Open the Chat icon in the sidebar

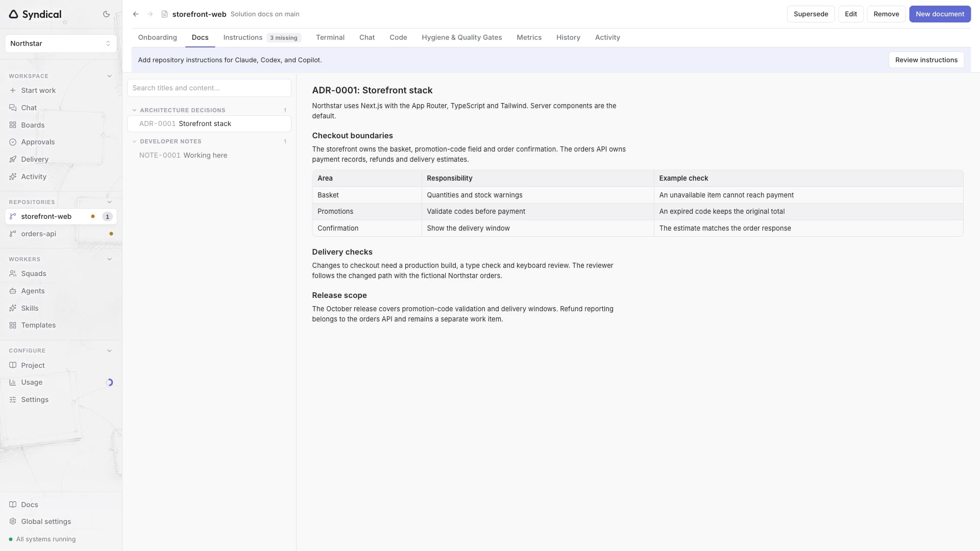[x=13, y=108]
